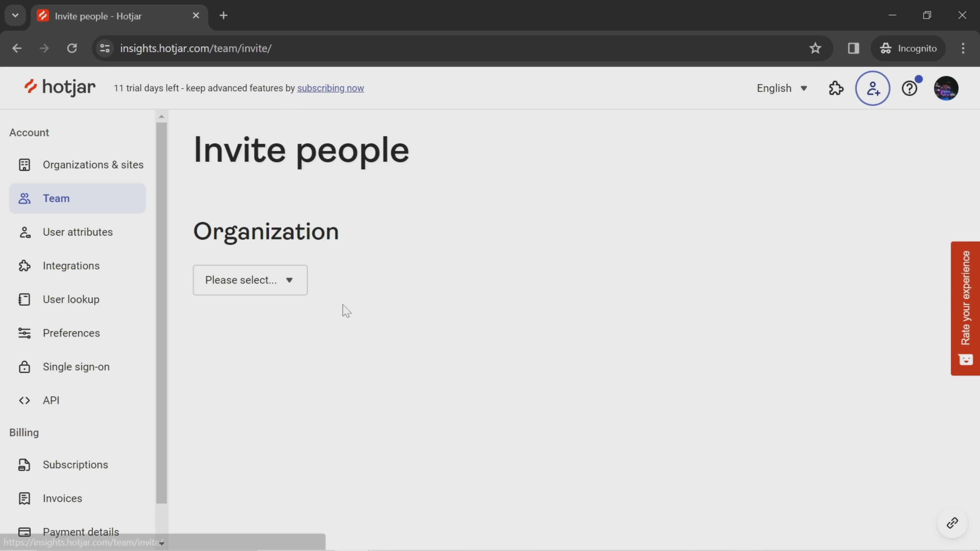Click the bookmark star icon

tap(815, 48)
